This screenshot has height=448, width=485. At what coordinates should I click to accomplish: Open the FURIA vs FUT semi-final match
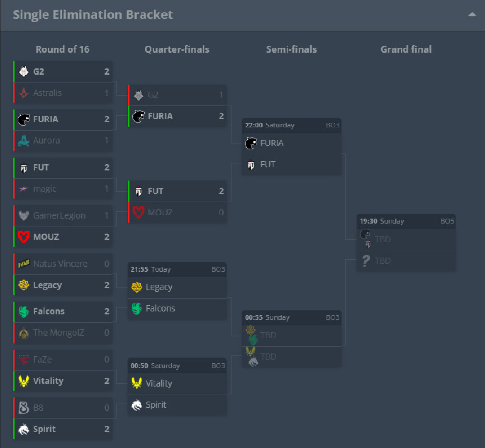(291, 146)
